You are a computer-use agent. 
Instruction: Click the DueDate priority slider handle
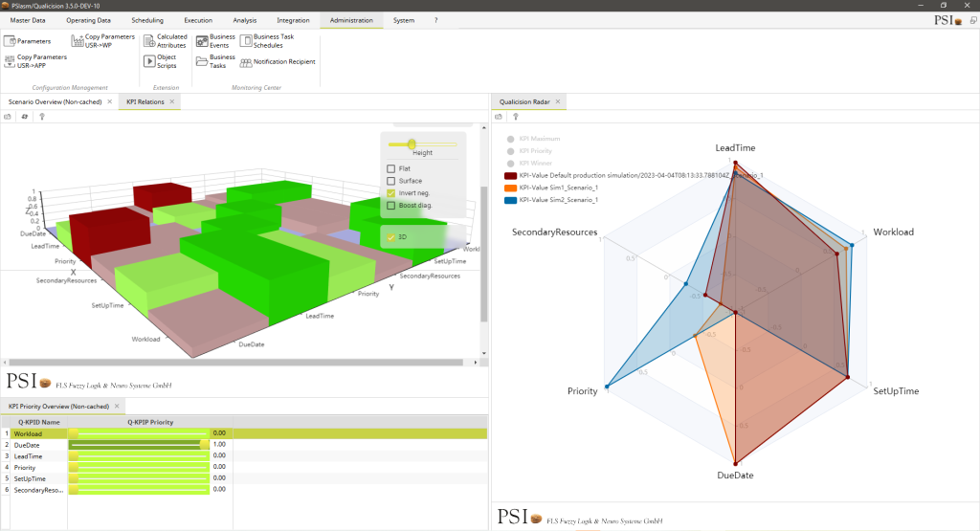pyautogui.click(x=205, y=445)
